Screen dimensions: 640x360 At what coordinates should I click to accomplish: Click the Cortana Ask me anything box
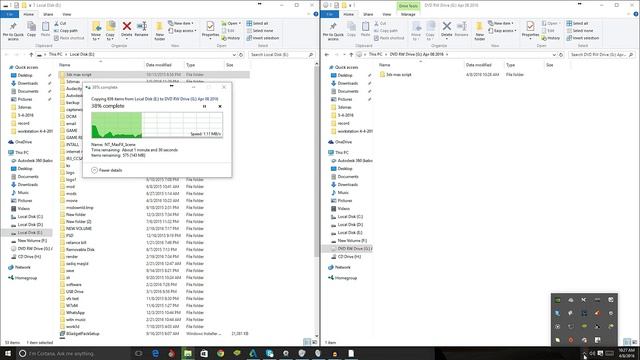point(73,353)
